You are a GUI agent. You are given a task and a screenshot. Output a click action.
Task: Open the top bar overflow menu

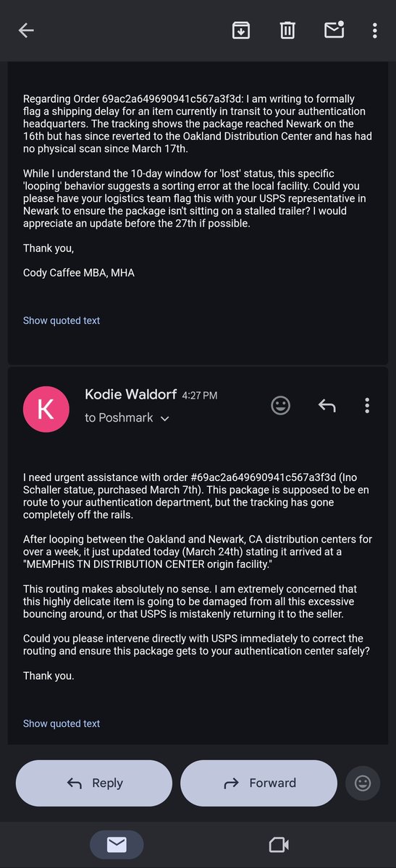click(x=374, y=30)
